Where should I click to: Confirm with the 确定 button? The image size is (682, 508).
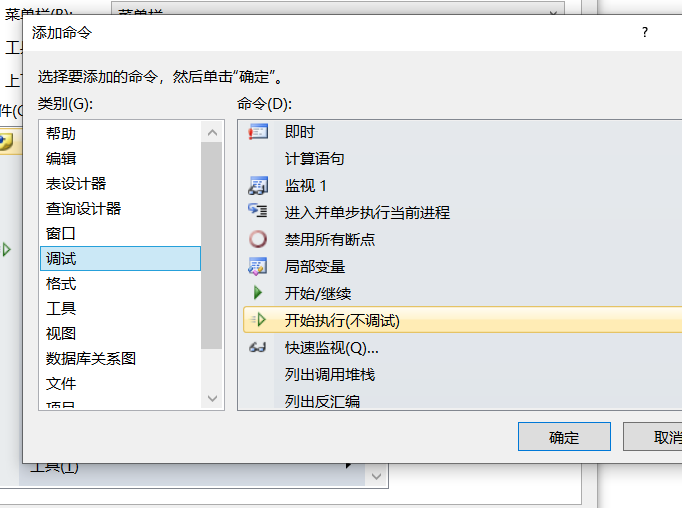click(x=564, y=437)
